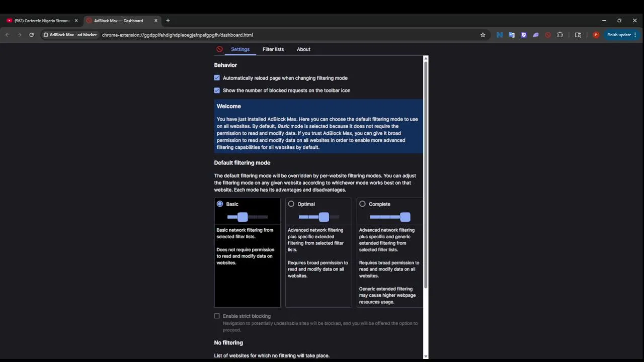Click the Finish update button

click(619, 35)
